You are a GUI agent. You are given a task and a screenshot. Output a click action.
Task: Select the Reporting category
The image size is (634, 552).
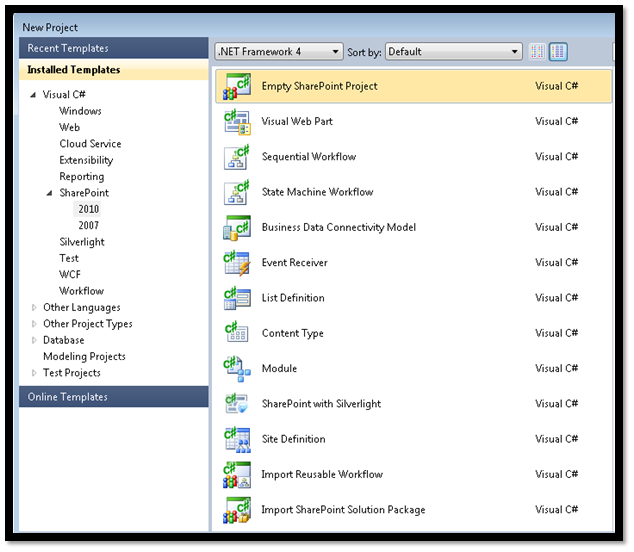point(82,177)
